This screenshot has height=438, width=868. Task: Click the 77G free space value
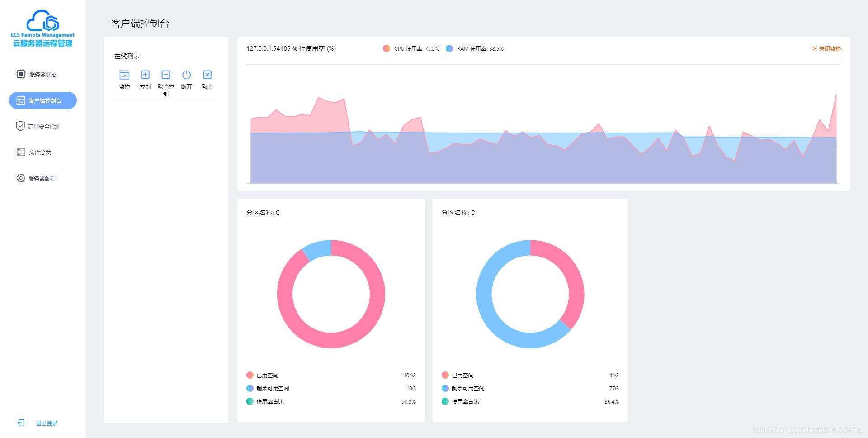pyautogui.click(x=614, y=389)
